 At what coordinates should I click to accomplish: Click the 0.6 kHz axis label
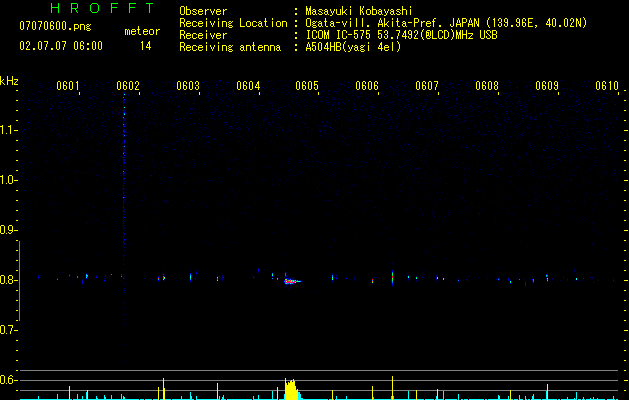coord(7,380)
